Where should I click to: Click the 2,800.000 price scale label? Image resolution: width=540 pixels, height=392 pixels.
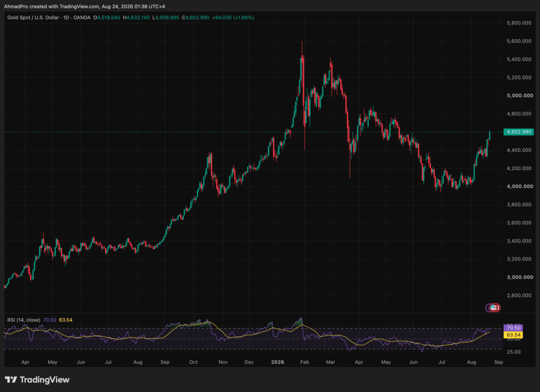coord(519,295)
